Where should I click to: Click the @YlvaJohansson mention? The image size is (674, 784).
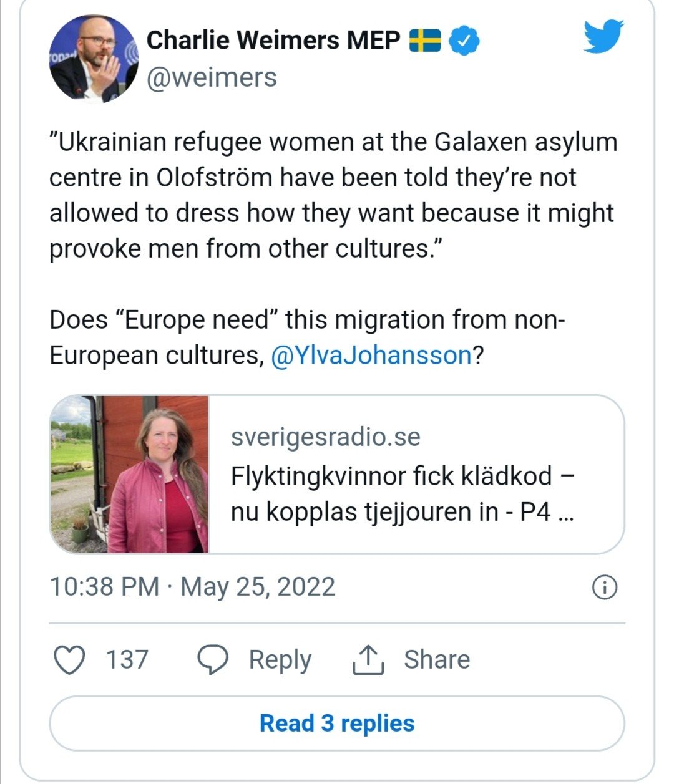coord(371,356)
